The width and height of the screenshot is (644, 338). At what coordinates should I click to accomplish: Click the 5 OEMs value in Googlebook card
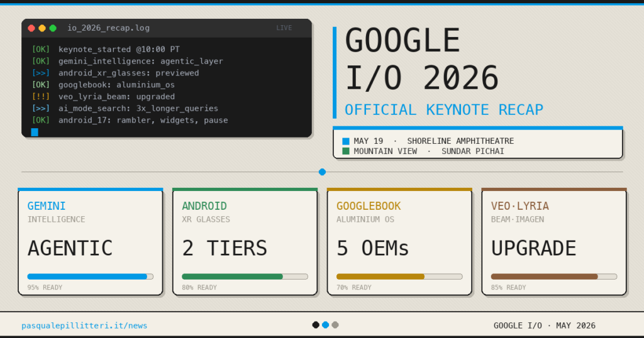pos(372,249)
